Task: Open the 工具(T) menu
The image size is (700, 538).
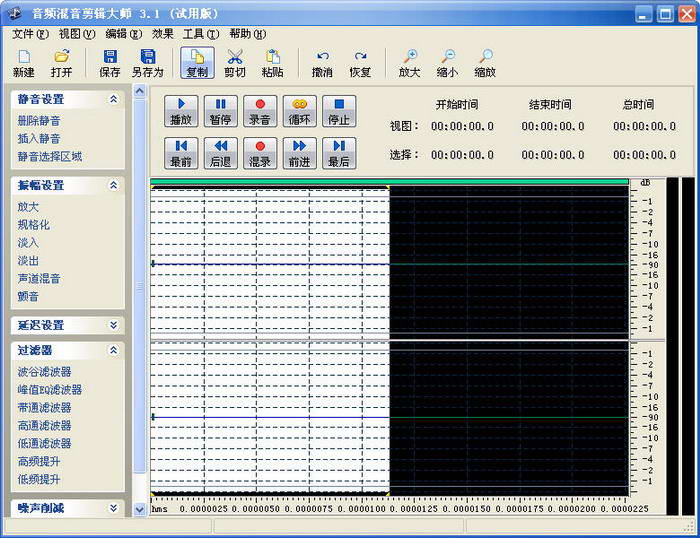Action: [x=200, y=33]
